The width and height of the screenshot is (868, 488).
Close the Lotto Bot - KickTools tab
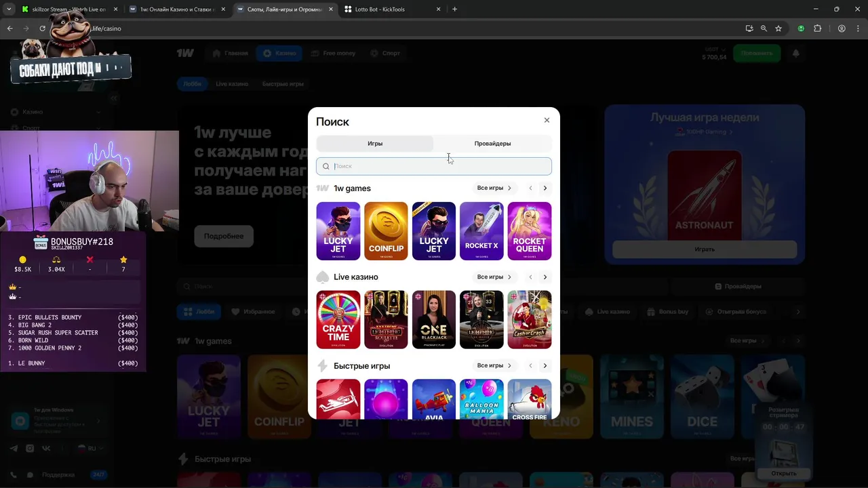(438, 9)
